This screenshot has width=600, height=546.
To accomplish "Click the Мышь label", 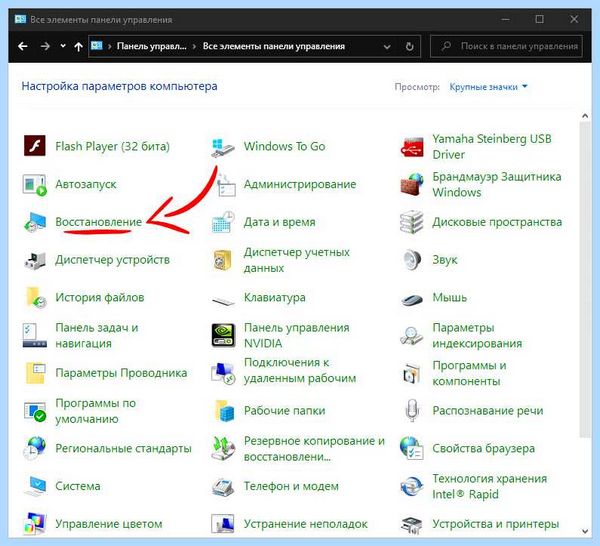I will pos(450,297).
